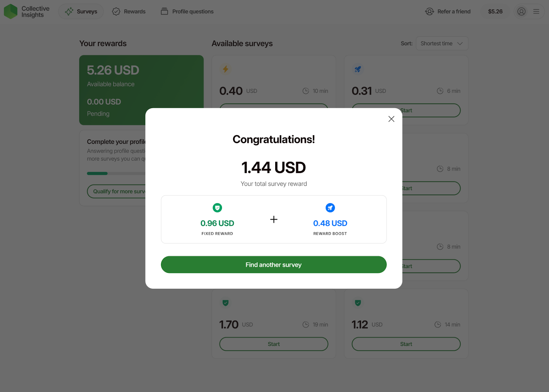Open the Rewards tab
549x392 pixels.
(x=129, y=12)
